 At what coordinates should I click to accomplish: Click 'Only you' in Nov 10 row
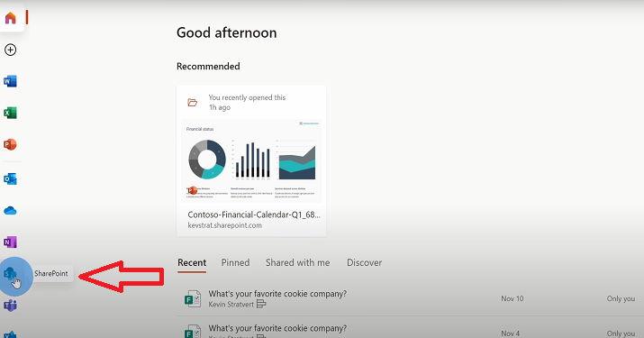tap(621, 298)
